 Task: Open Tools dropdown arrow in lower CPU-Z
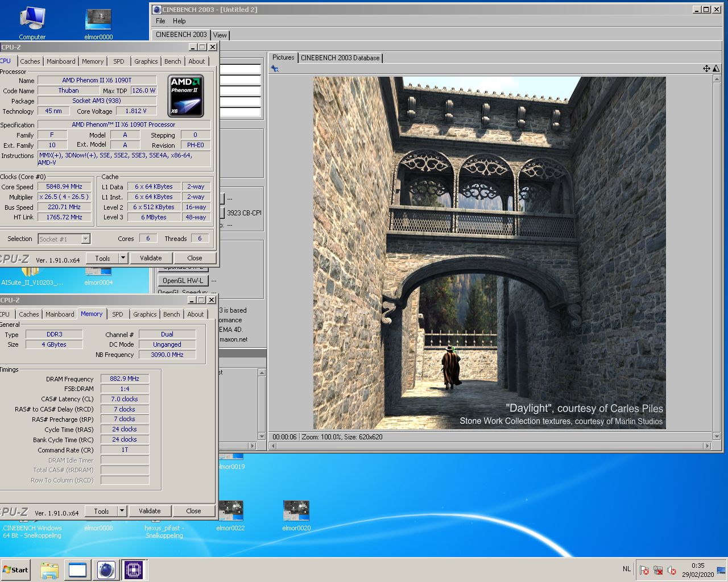pos(122,511)
